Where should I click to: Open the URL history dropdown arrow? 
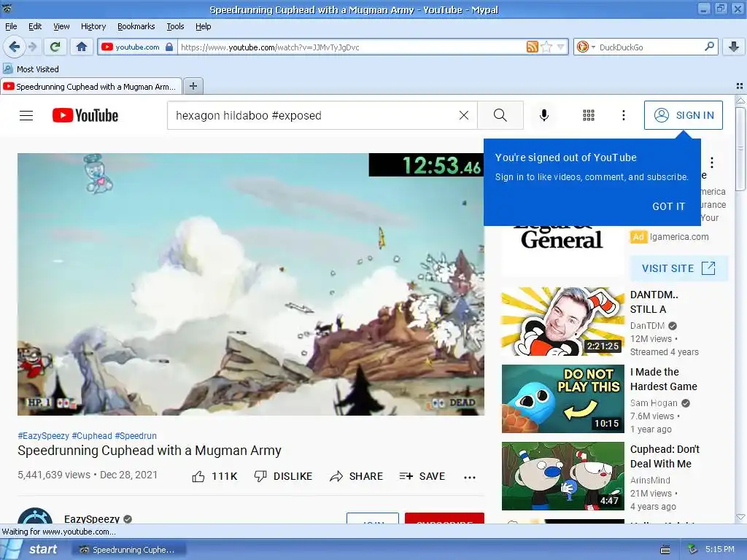[x=561, y=47]
